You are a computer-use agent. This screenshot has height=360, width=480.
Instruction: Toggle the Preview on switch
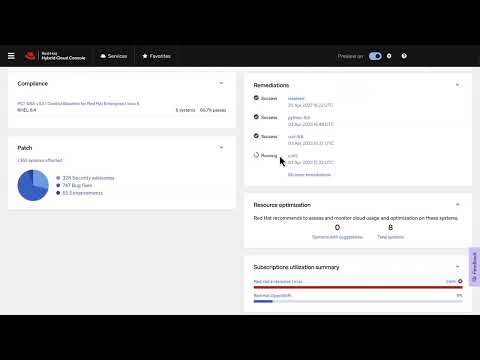[375, 56]
